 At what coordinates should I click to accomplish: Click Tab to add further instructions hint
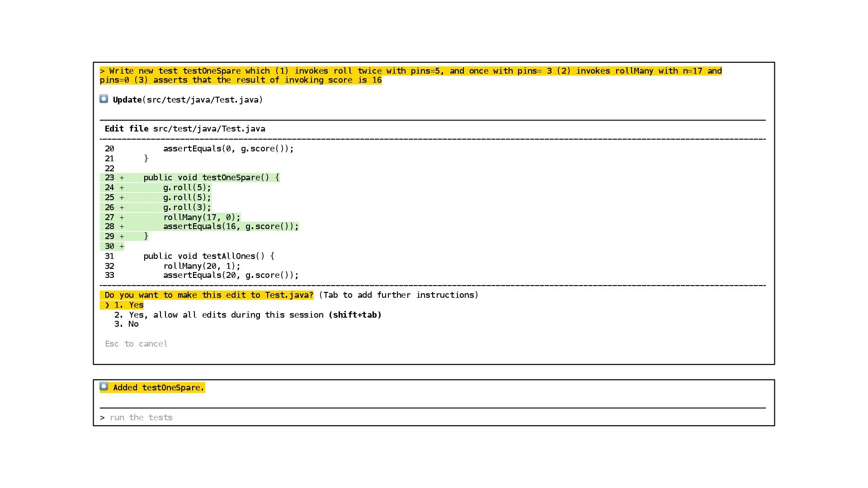click(x=398, y=295)
